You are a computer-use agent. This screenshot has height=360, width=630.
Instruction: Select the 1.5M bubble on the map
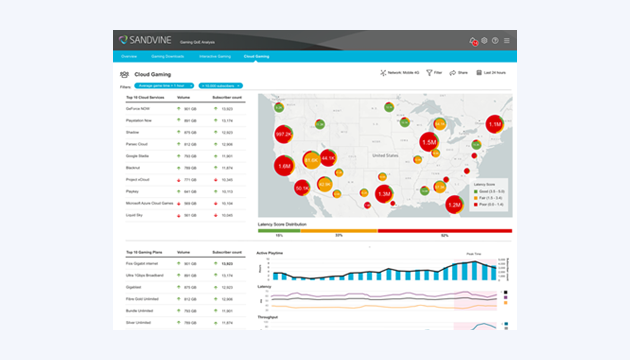(x=429, y=142)
